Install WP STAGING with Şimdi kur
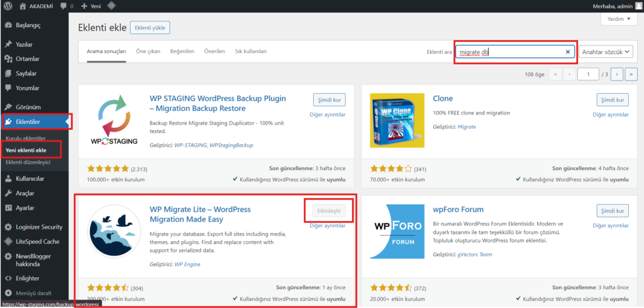The image size is (644, 308). 330,100
